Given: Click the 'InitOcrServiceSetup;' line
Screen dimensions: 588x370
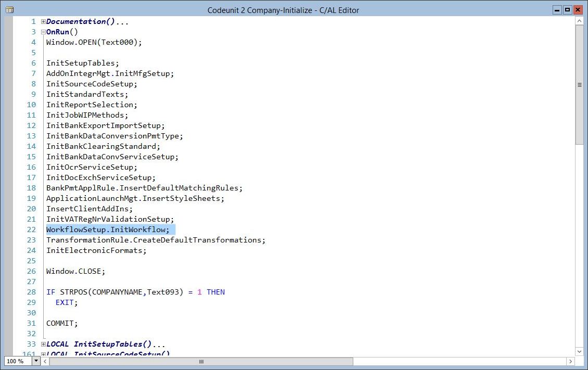Looking at the screenshot, I should [x=92, y=167].
